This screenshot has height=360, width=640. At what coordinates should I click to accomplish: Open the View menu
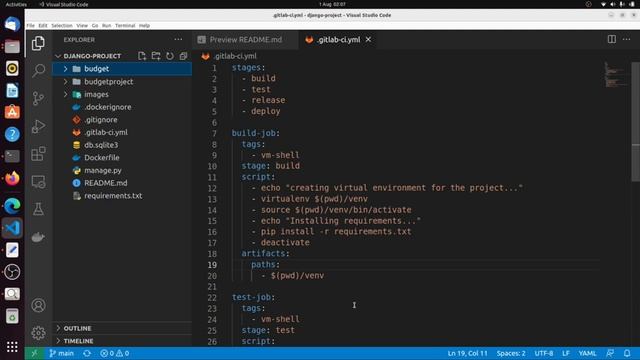click(x=82, y=25)
